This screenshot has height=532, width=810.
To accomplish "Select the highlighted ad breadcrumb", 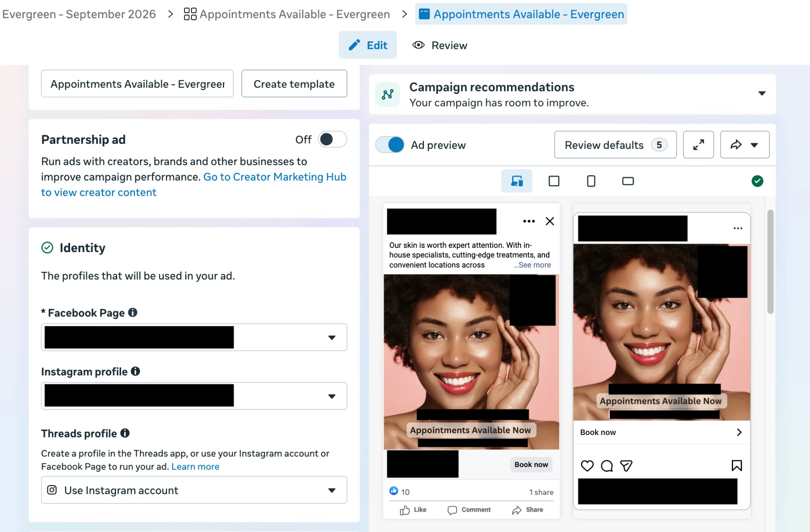I will click(521, 14).
